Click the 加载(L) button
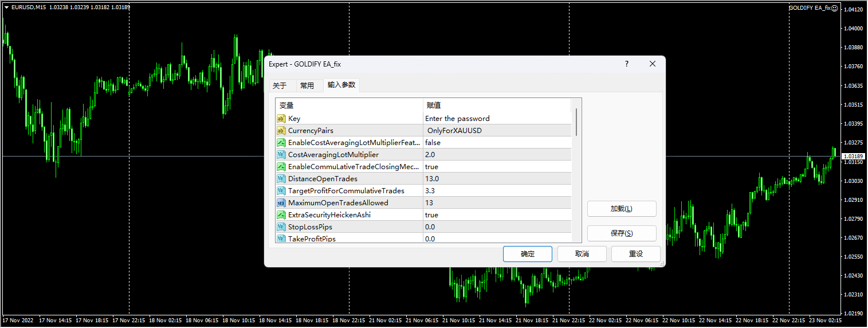The image size is (868, 328). pyautogui.click(x=622, y=209)
